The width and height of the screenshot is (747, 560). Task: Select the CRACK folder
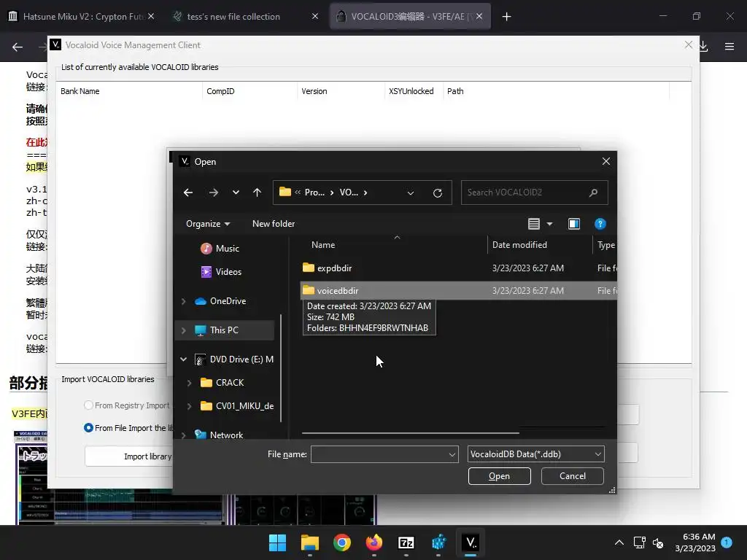[x=230, y=383]
